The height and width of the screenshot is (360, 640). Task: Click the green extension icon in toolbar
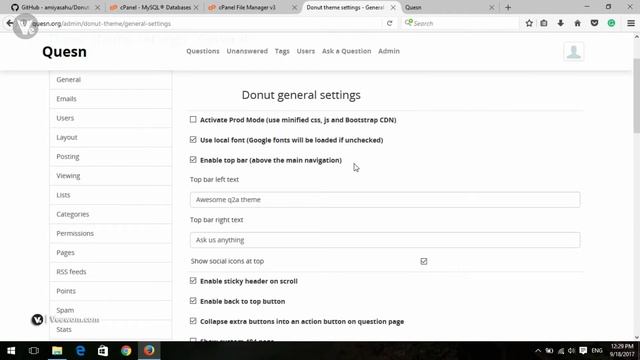[x=611, y=23]
